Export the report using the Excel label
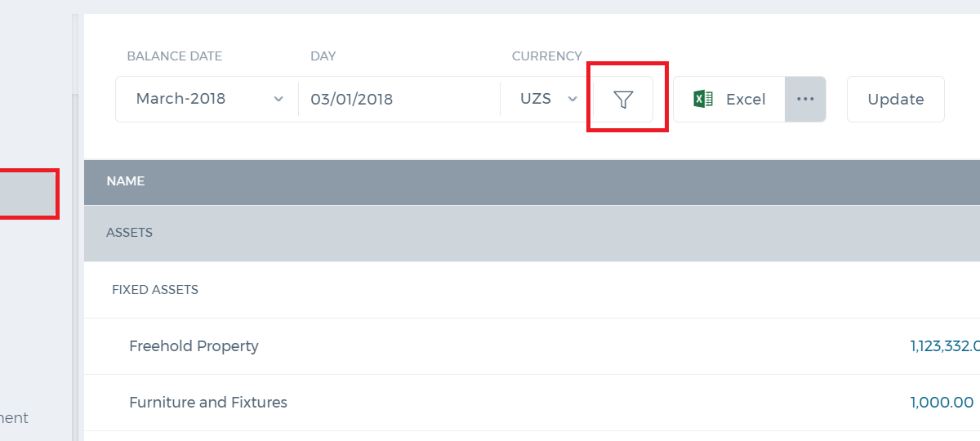 746,100
